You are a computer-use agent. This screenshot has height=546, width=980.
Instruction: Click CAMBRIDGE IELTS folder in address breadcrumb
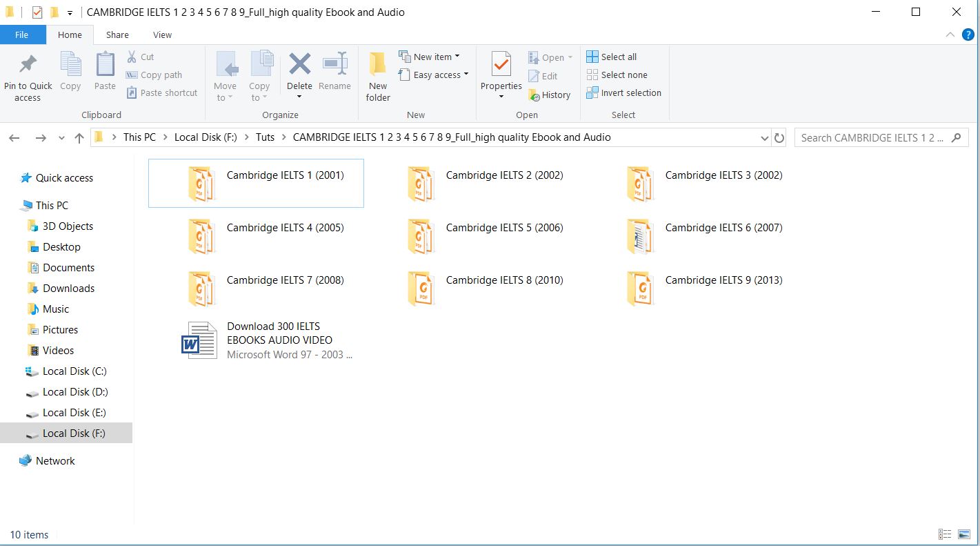452,137
